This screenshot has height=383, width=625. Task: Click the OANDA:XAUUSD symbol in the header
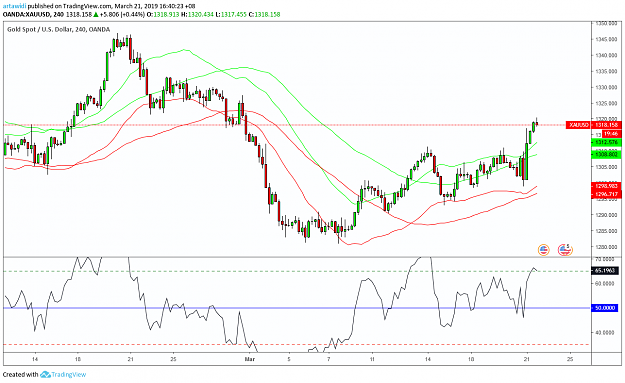[26, 14]
